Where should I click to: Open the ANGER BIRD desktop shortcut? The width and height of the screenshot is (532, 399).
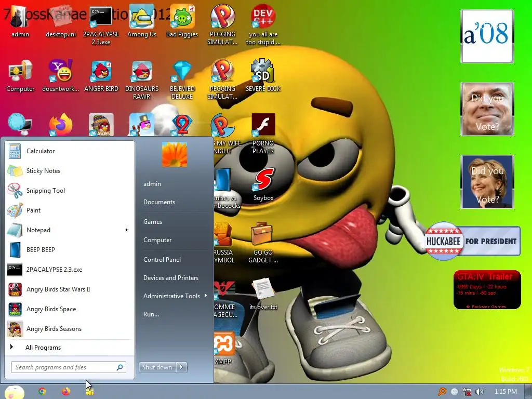click(101, 76)
